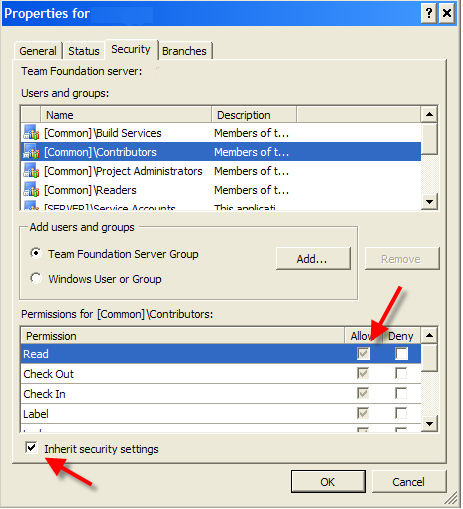The image size is (463, 509).
Task: Confirm with the OK button
Action: coord(328,481)
